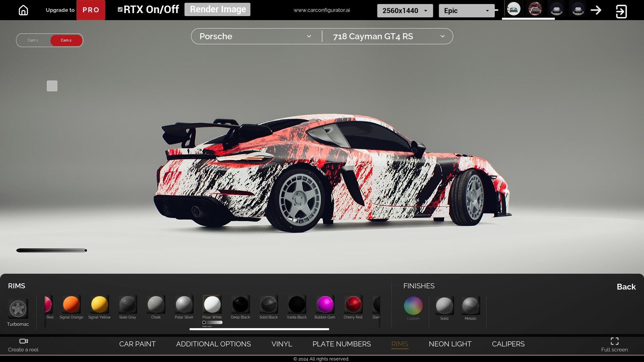Go to the home screen icon
The height and width of the screenshot is (362, 644).
pos(23,10)
